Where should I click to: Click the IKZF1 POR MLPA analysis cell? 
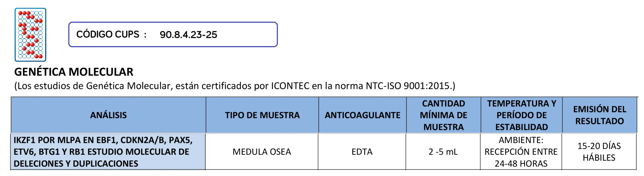click(x=103, y=152)
